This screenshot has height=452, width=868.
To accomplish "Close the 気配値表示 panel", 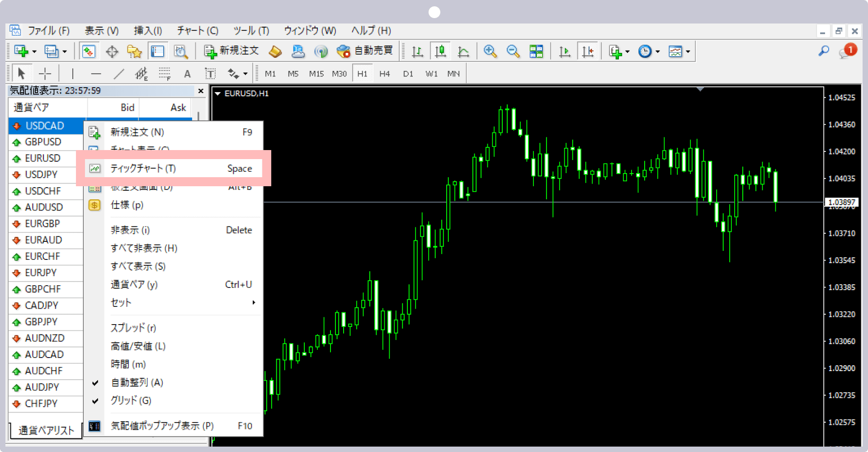I will pos(201,91).
